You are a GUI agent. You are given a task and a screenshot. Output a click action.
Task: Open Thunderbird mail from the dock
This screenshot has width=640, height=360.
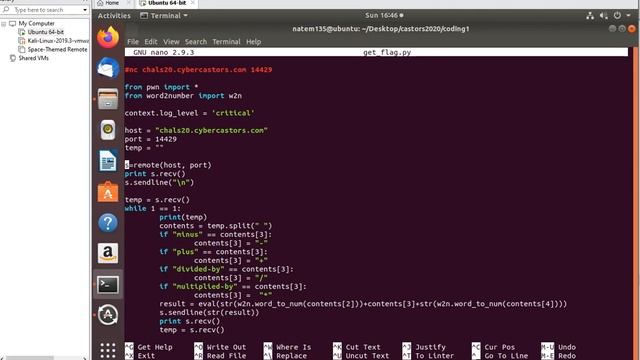[x=108, y=68]
